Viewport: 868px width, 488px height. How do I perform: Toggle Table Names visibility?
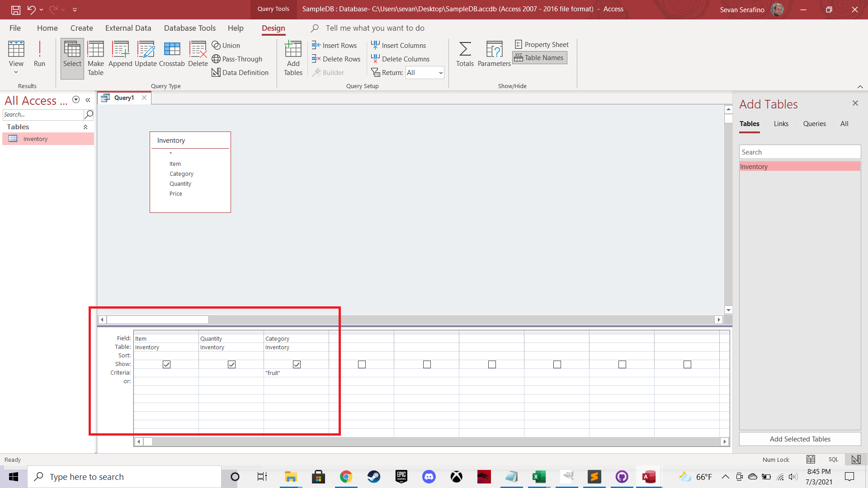539,57
